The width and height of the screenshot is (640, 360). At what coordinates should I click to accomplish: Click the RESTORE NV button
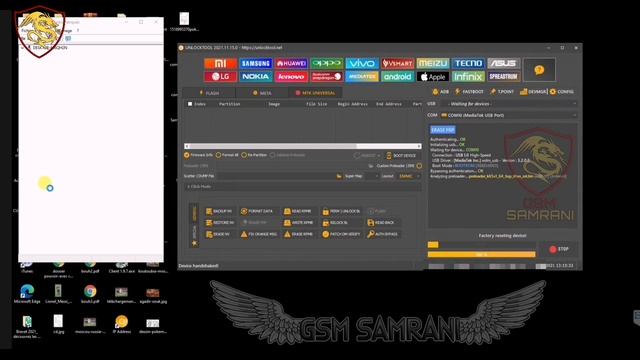pyautogui.click(x=220, y=223)
